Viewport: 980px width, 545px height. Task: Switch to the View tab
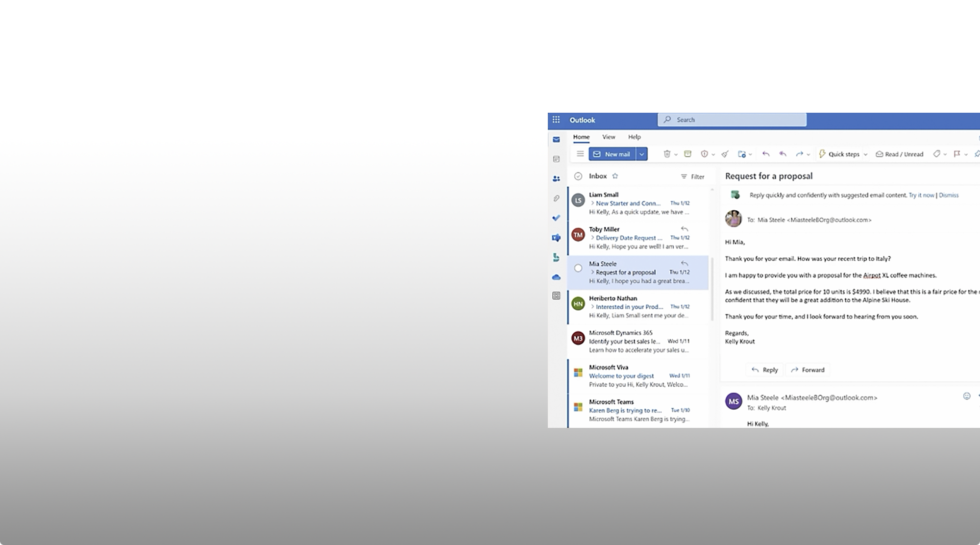[x=609, y=137]
